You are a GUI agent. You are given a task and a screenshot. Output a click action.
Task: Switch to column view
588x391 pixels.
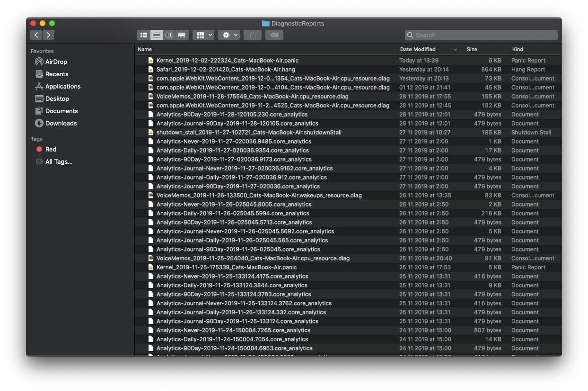[169, 35]
